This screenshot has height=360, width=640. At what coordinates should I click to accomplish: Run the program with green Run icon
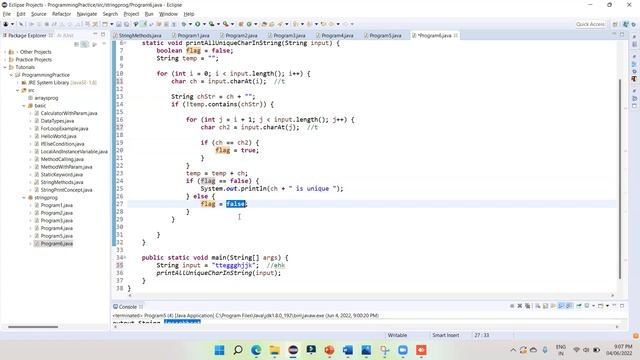[x=198, y=24]
